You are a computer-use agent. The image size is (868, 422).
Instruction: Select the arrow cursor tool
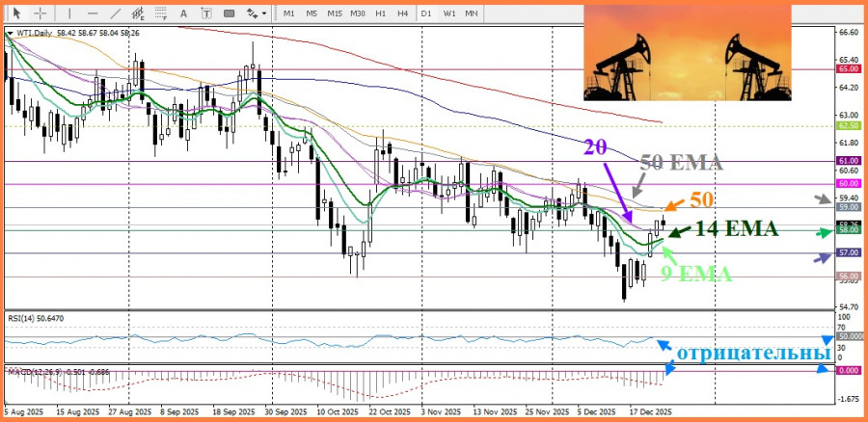16,13
